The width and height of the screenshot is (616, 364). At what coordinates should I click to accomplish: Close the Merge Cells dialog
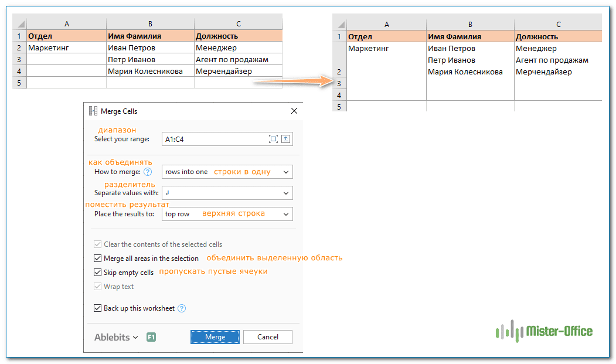coord(294,111)
